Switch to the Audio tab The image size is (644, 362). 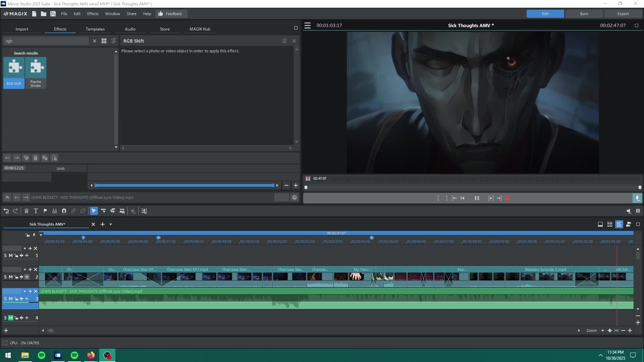pyautogui.click(x=130, y=29)
